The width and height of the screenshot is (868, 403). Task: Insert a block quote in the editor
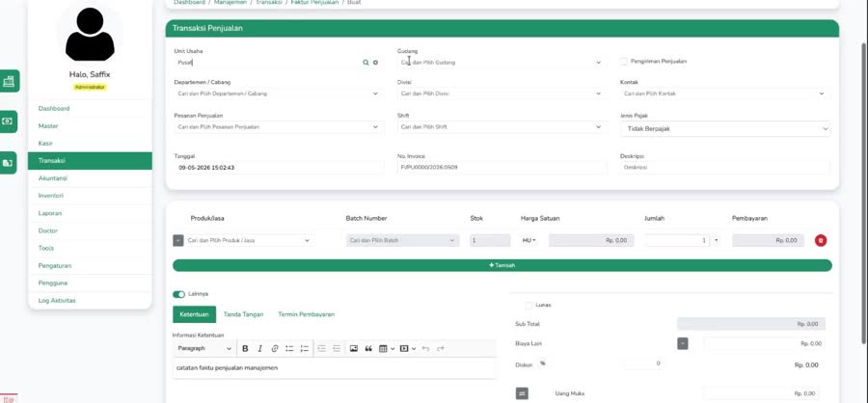click(368, 349)
